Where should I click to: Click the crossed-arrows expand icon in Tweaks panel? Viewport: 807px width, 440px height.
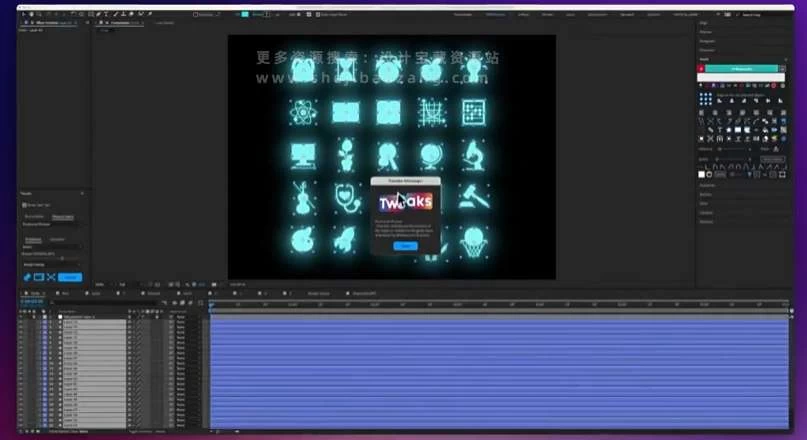click(50, 276)
